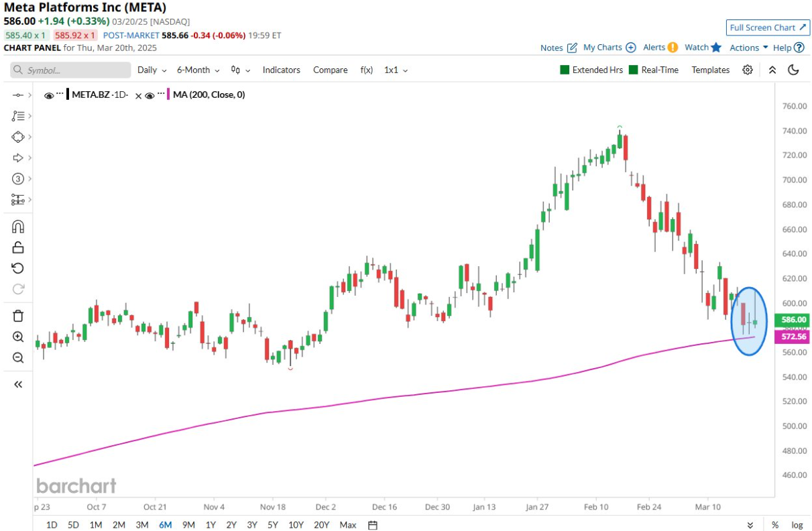The height and width of the screenshot is (531, 812).
Task: Open the calendar date range picker
Action: tap(373, 525)
